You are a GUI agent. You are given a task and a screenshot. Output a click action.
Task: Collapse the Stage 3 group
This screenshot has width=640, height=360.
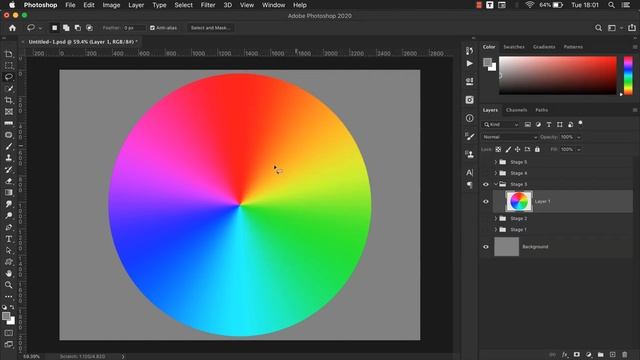pos(496,184)
